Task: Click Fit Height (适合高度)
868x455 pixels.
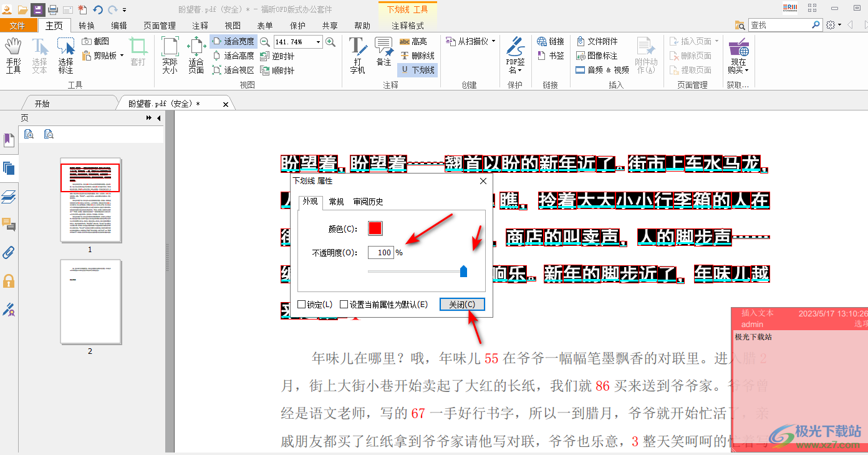Action: pyautogui.click(x=233, y=56)
